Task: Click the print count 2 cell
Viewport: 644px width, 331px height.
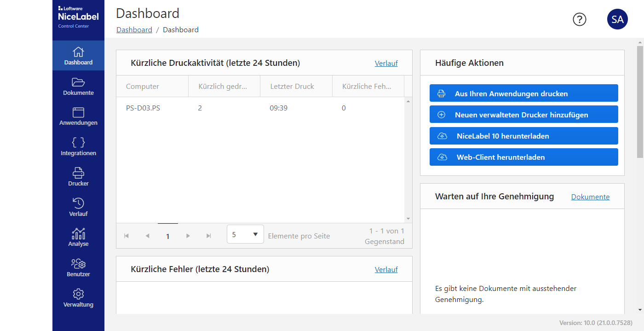Action: point(200,108)
